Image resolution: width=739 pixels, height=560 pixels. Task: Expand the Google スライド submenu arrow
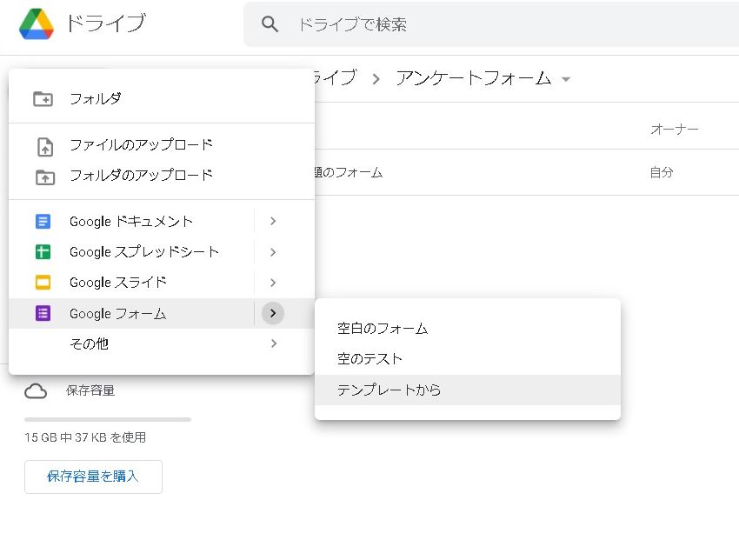(273, 283)
